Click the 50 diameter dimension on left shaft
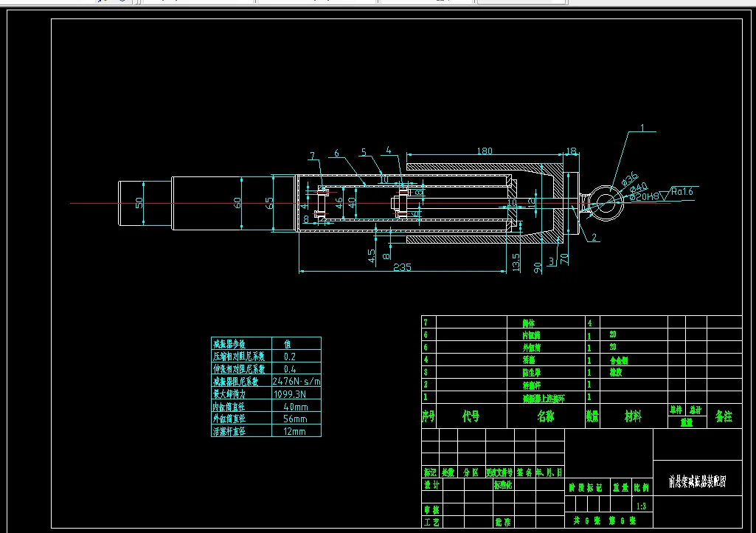The width and height of the screenshot is (756, 533). 139,203
